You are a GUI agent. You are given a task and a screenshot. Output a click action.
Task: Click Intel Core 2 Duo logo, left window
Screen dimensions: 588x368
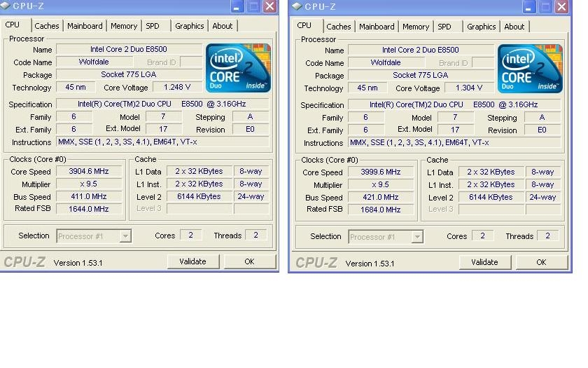[238, 68]
